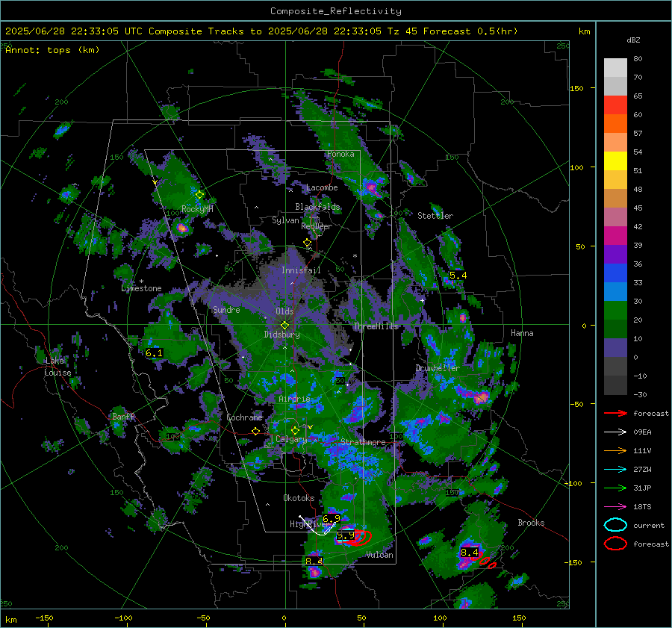Click the Ponoka town label
Viewport: 672px width, 628px height.
pos(340,154)
